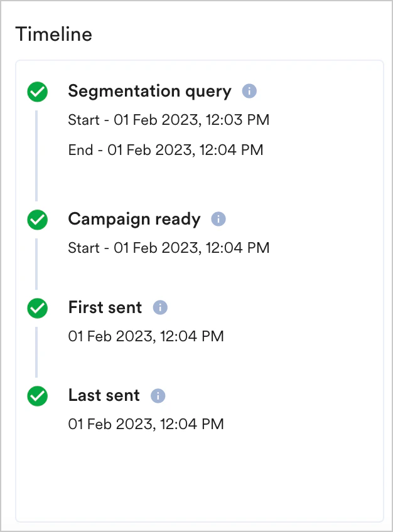Screen dimensions: 393x532
Task: Click the info icon beside Campaign ready
Action: click(218, 219)
